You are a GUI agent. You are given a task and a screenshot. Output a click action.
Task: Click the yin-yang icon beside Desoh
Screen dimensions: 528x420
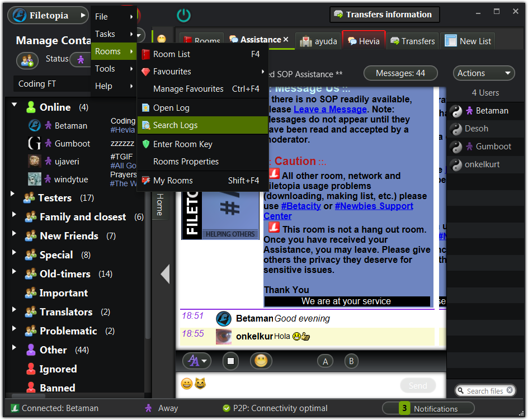coord(456,129)
